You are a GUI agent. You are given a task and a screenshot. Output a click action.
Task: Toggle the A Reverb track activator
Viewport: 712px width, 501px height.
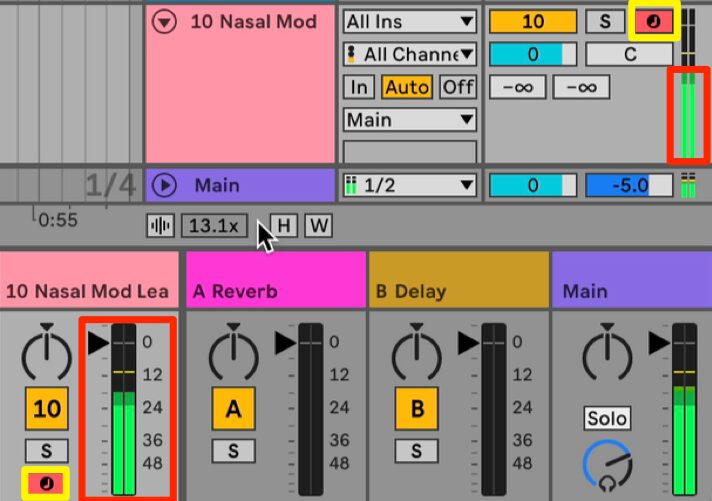point(233,408)
